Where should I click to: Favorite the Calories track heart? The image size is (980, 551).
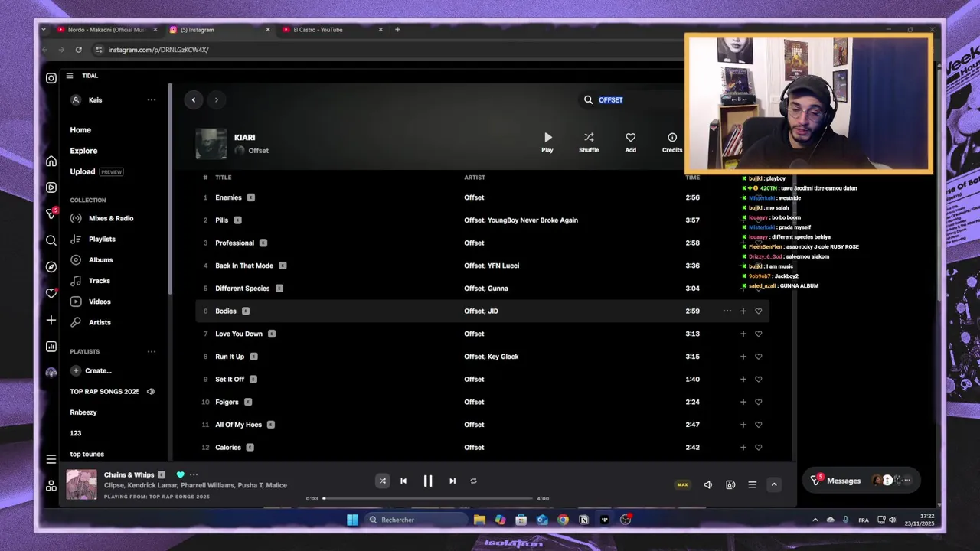click(759, 448)
